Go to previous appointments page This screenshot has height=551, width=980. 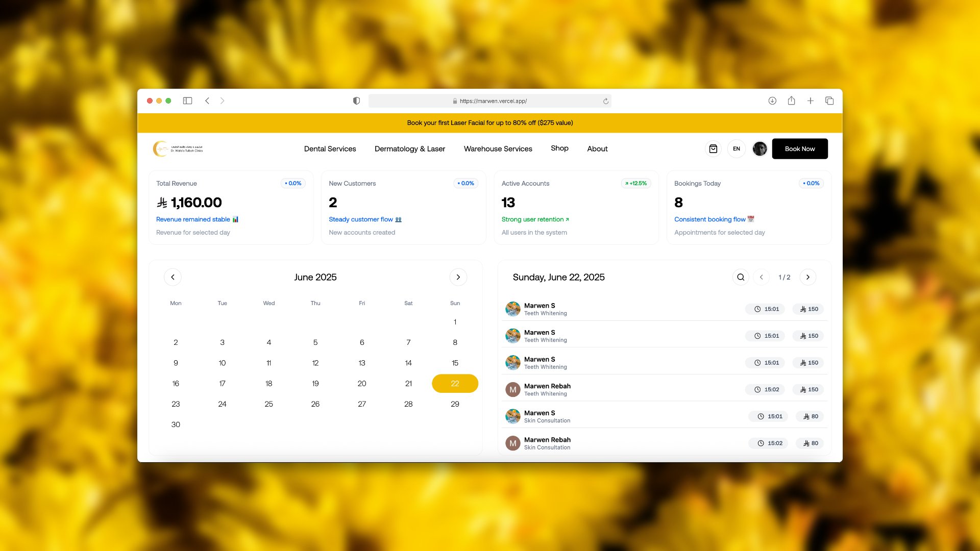point(762,277)
